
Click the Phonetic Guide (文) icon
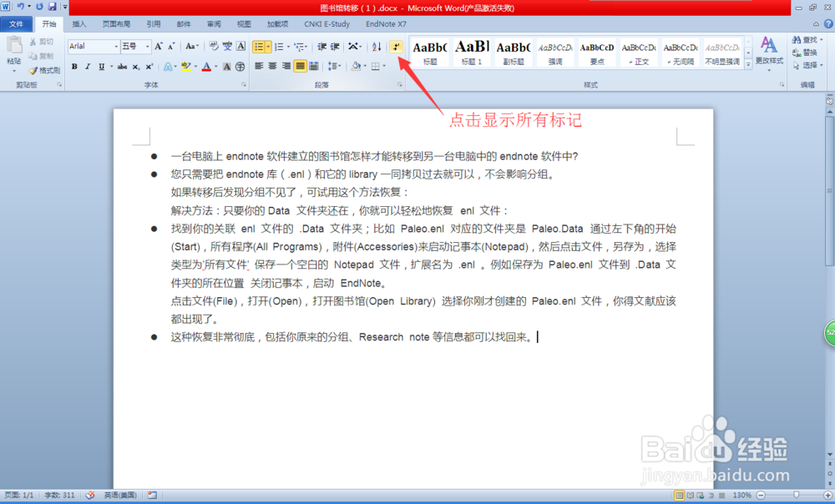pos(227,47)
